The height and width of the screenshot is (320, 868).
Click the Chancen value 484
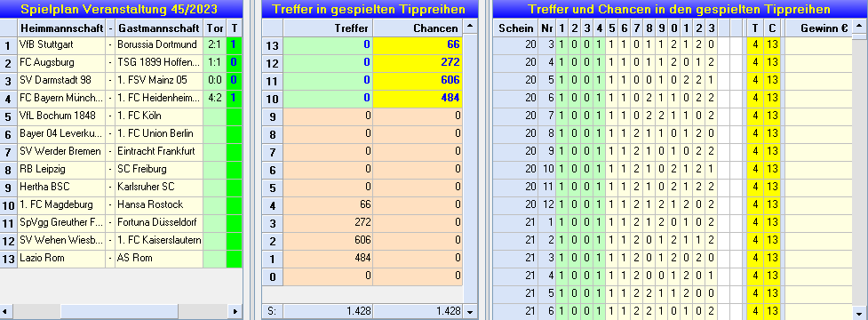[x=418, y=98]
